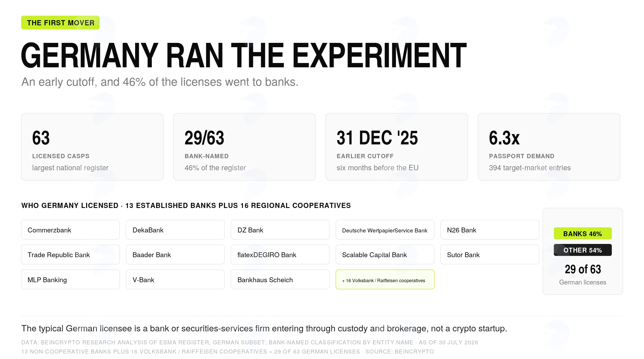Image resolution: width=644 pixels, height=359 pixels.
Task: Click the '31 DEC '25' stat value
Action: click(377, 138)
